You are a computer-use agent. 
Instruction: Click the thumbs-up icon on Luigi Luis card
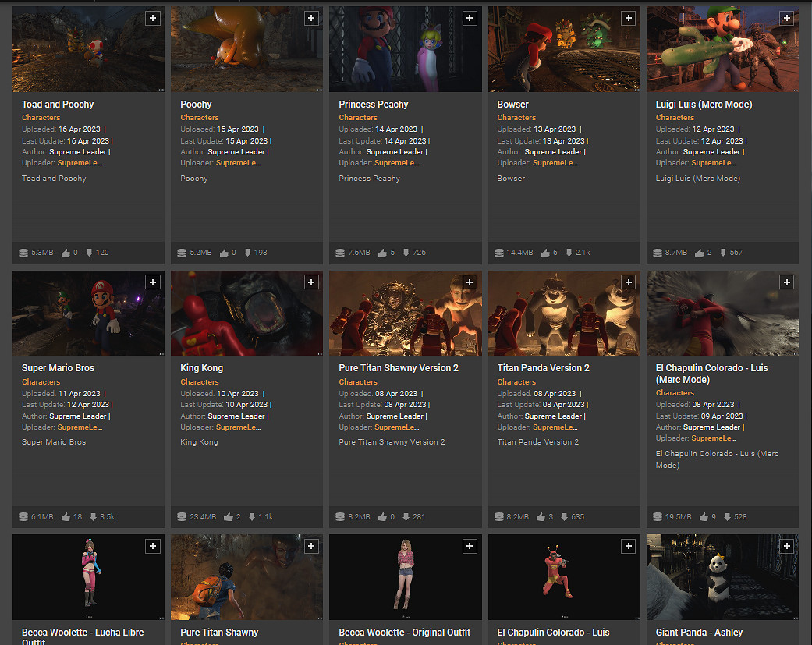[700, 253]
